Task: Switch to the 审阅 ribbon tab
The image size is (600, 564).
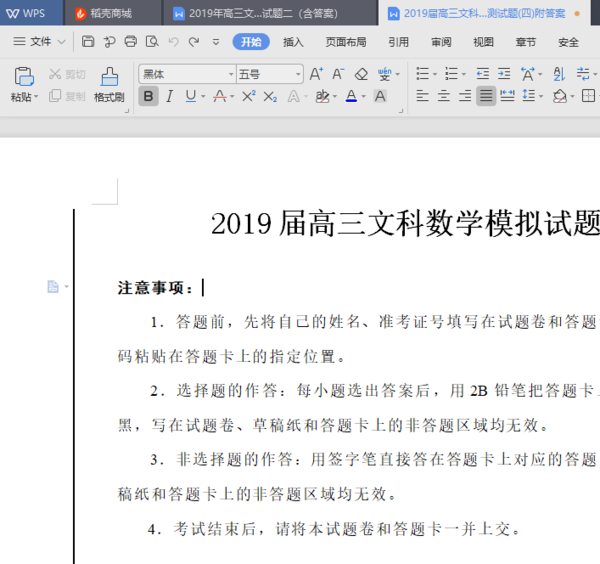Action: [441, 42]
